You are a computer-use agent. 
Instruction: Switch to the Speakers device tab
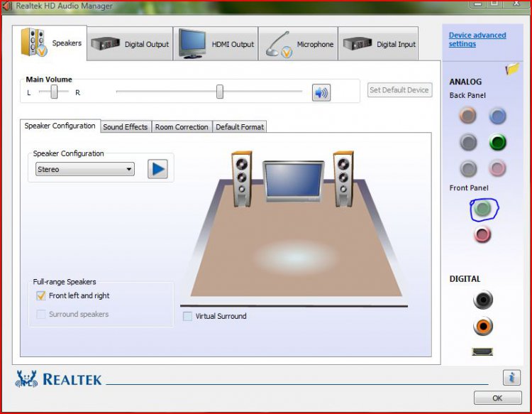coord(50,43)
